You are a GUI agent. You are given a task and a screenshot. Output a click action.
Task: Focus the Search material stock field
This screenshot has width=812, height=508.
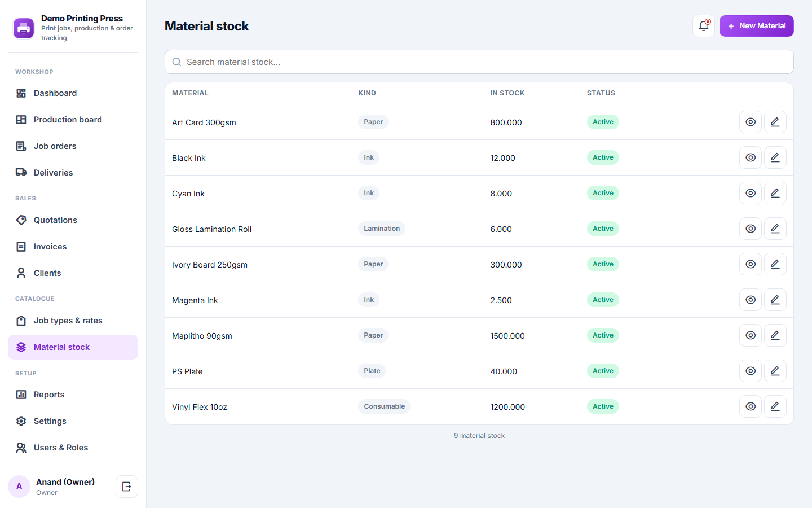point(479,62)
